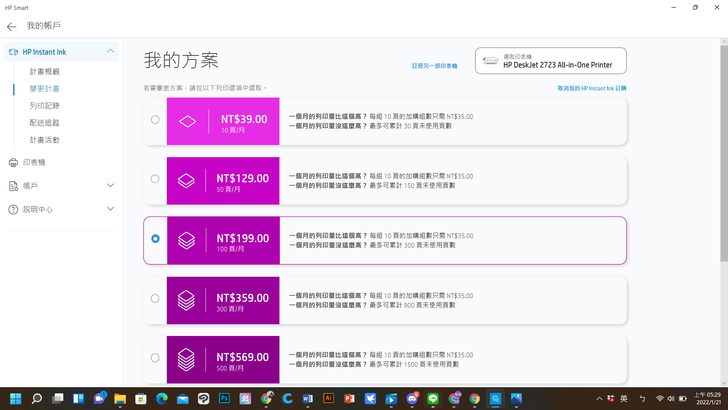Image resolution: width=728 pixels, height=410 pixels.
Task: Click the stacked layers icon on NT$359.00 plan
Action: click(186, 300)
